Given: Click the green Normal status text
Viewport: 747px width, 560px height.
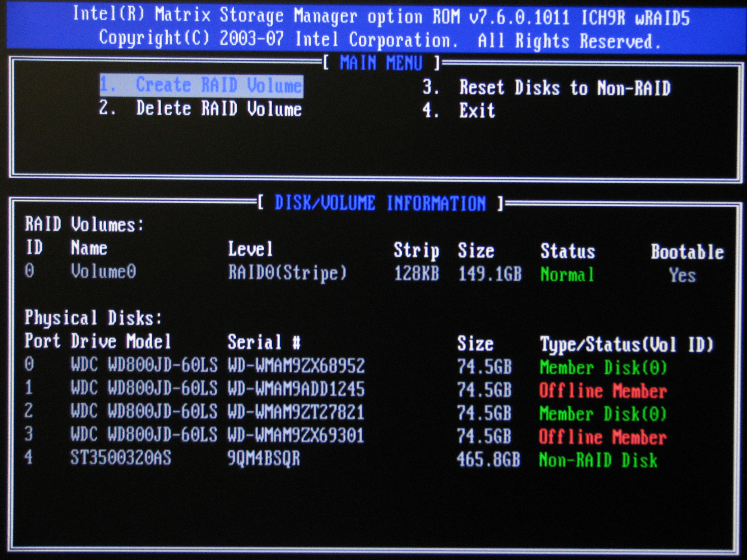Looking at the screenshot, I should 567,275.
